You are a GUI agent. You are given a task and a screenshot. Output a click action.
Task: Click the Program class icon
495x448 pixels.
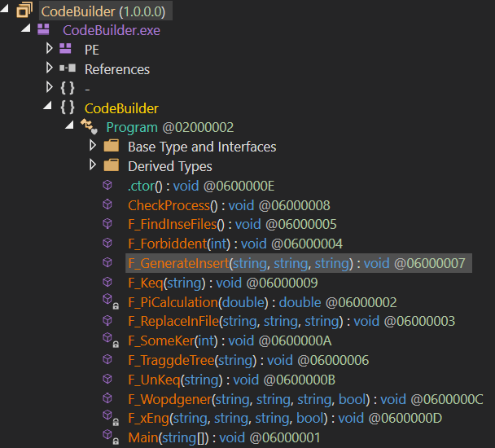(x=89, y=128)
